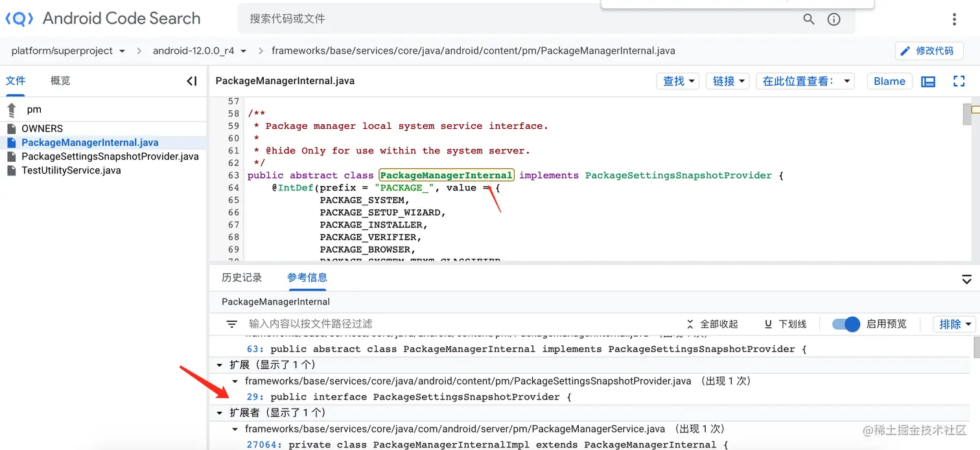
Task: Open the 在此位置查看 dropdown
Action: click(x=806, y=81)
